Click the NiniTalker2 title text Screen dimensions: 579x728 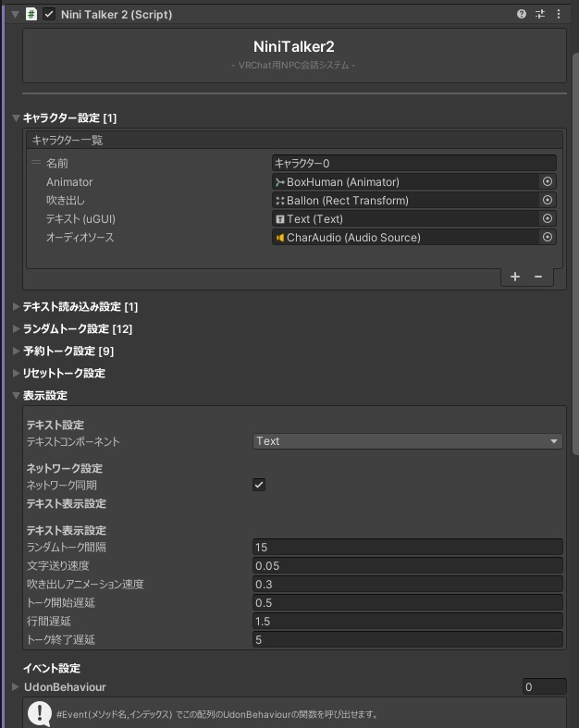(294, 46)
